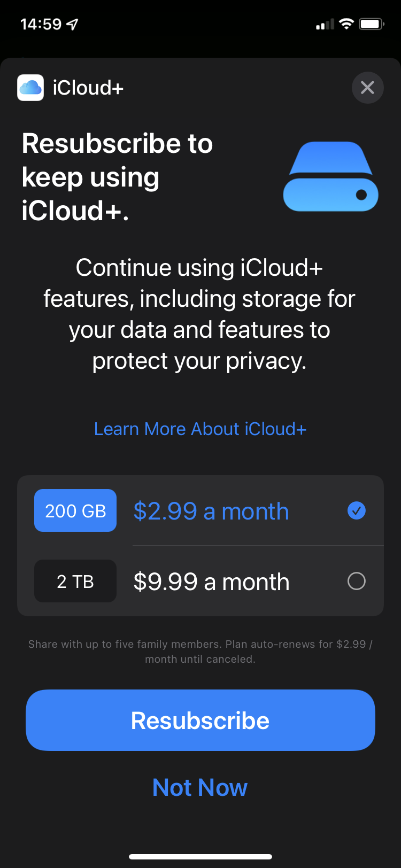The image size is (401, 868).
Task: Tap the 200 GB plan badge
Action: pos(75,511)
